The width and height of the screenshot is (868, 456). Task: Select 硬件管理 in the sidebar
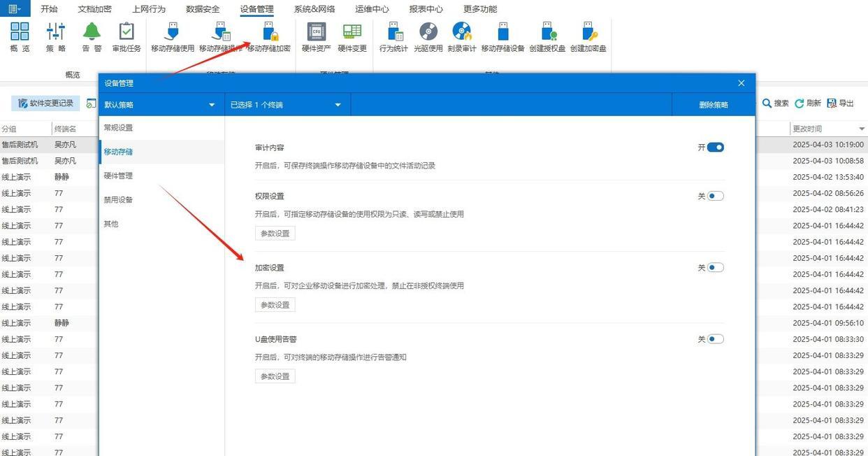point(118,176)
